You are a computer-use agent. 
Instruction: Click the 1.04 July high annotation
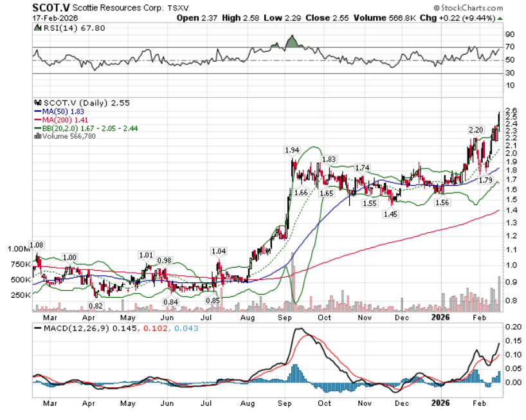[x=219, y=251]
